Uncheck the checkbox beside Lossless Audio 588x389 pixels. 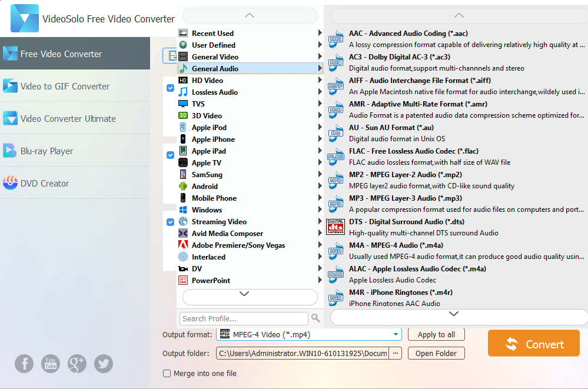pos(170,88)
